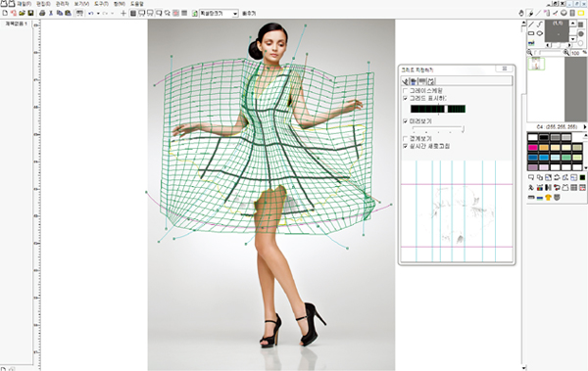Screen dimensions: 588x371
Task: Pick the dark blue color swatch
Action: click(x=532, y=158)
